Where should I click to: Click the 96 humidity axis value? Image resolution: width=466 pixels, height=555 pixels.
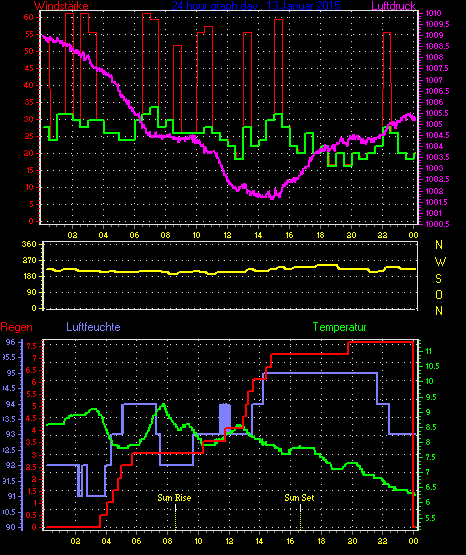11,342
